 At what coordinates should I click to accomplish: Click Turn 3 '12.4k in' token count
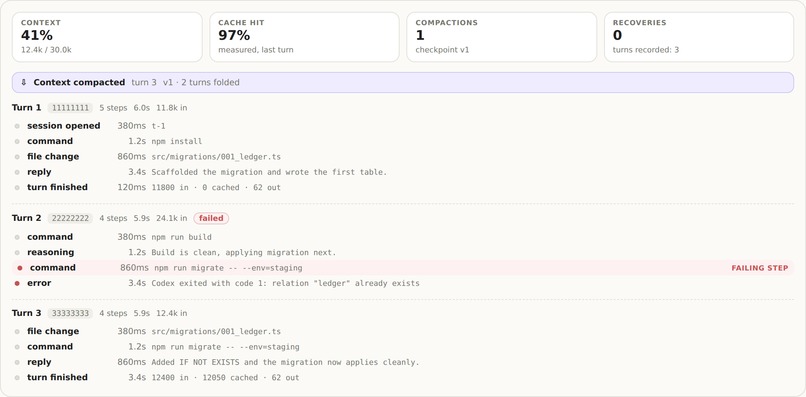tap(172, 313)
